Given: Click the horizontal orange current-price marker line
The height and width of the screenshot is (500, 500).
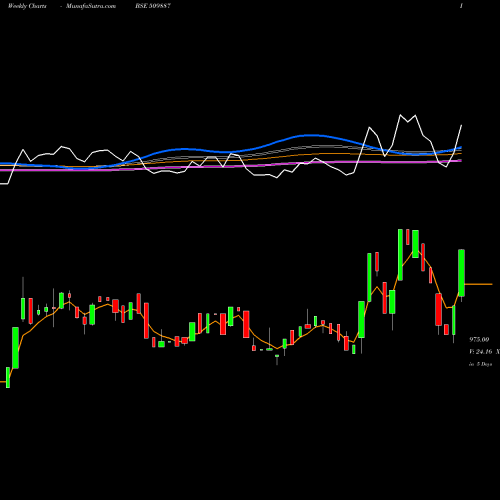Looking at the screenshot, I should pyautogui.click(x=478, y=284).
